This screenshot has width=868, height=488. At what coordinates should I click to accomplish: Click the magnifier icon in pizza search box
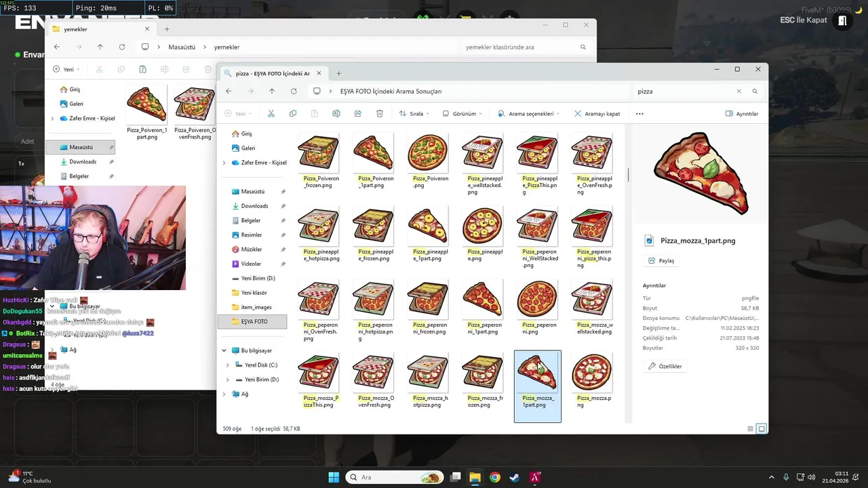tap(755, 91)
